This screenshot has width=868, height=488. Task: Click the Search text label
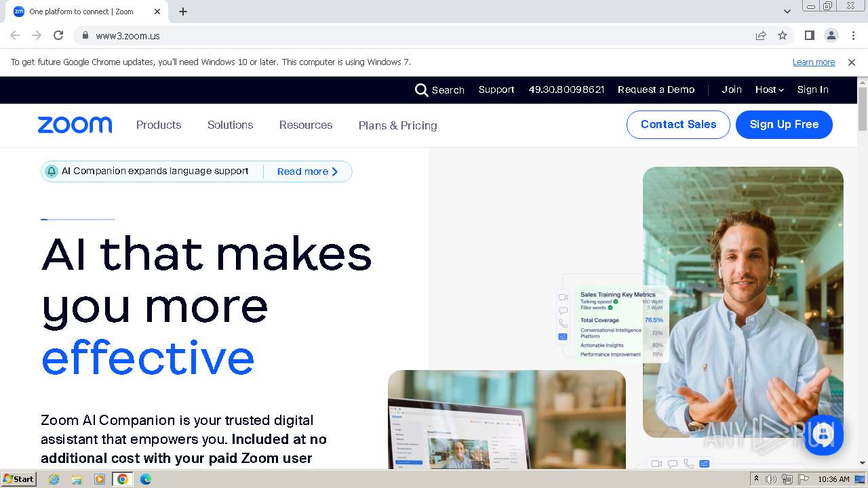(x=448, y=90)
